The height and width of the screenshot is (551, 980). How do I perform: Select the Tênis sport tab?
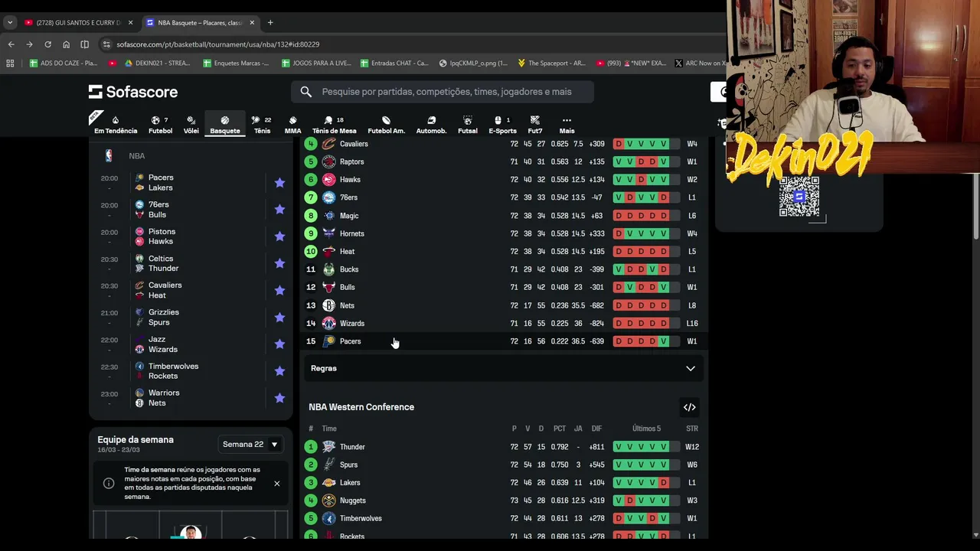262,125
